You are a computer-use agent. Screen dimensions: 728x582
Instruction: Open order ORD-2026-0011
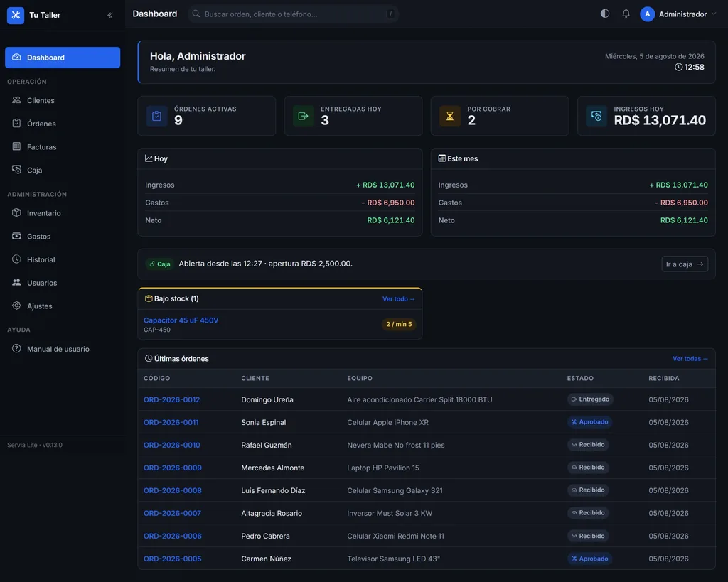pyautogui.click(x=171, y=422)
